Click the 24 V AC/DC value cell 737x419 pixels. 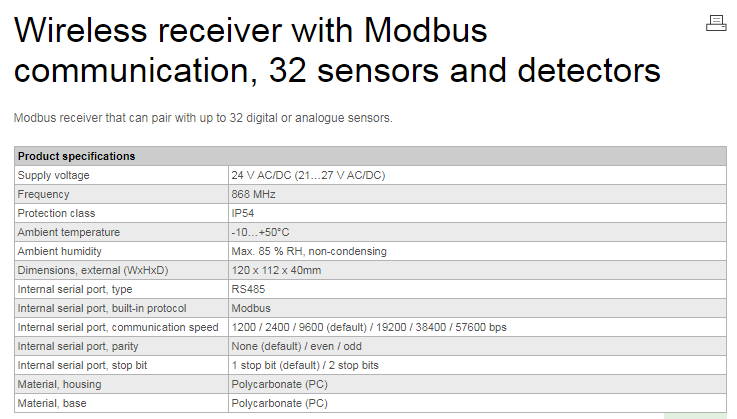click(308, 175)
